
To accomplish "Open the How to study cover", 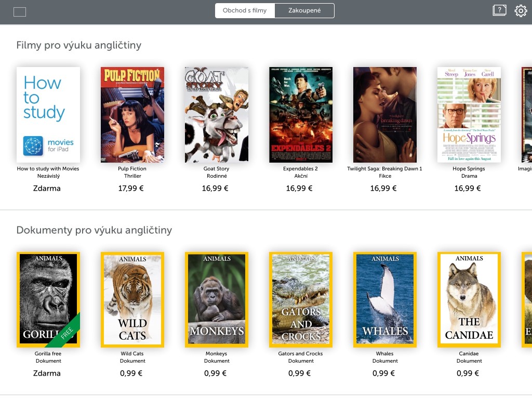I will tap(48, 115).
